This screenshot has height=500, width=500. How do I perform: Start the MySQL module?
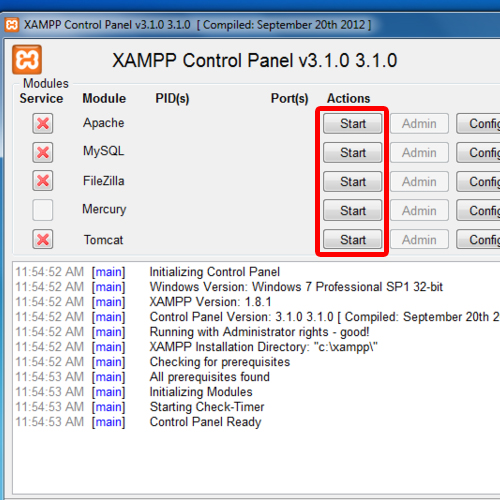coord(353,153)
